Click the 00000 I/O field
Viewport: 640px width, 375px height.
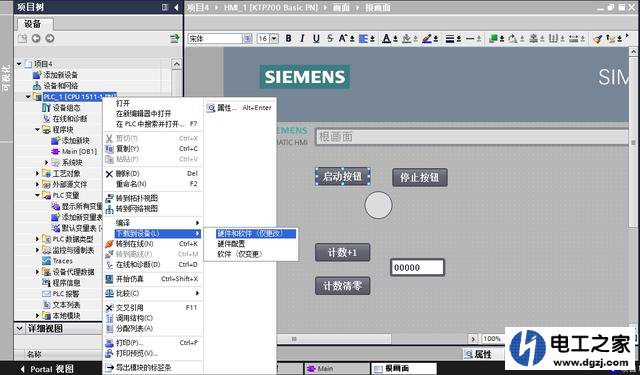tap(417, 268)
